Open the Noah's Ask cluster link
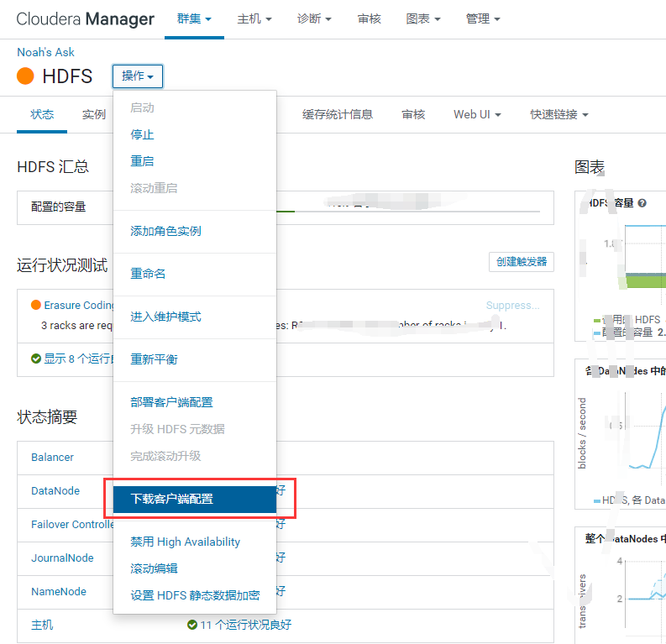666x644 pixels. (x=45, y=52)
